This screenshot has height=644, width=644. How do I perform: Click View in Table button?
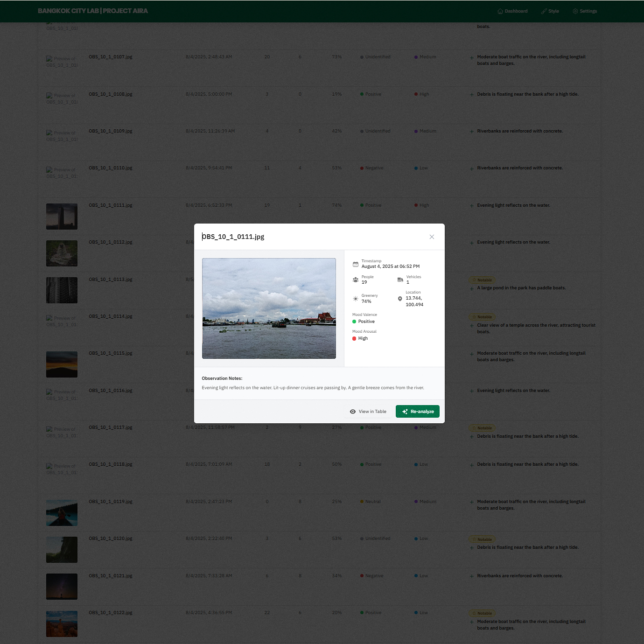point(368,412)
